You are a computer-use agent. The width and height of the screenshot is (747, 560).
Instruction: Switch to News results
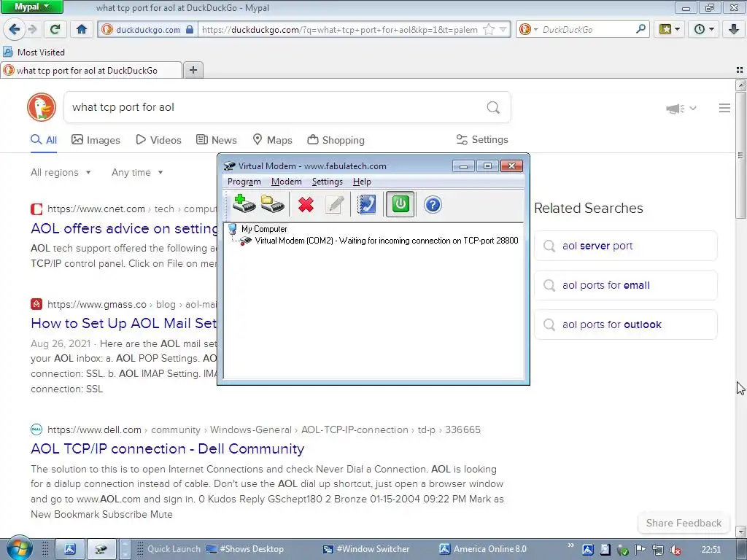(x=216, y=140)
